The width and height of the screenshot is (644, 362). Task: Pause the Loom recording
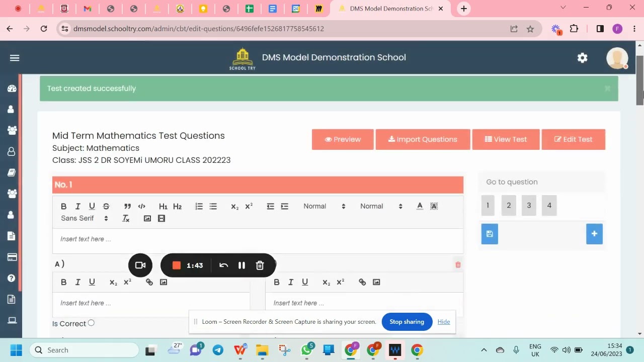pos(242,265)
